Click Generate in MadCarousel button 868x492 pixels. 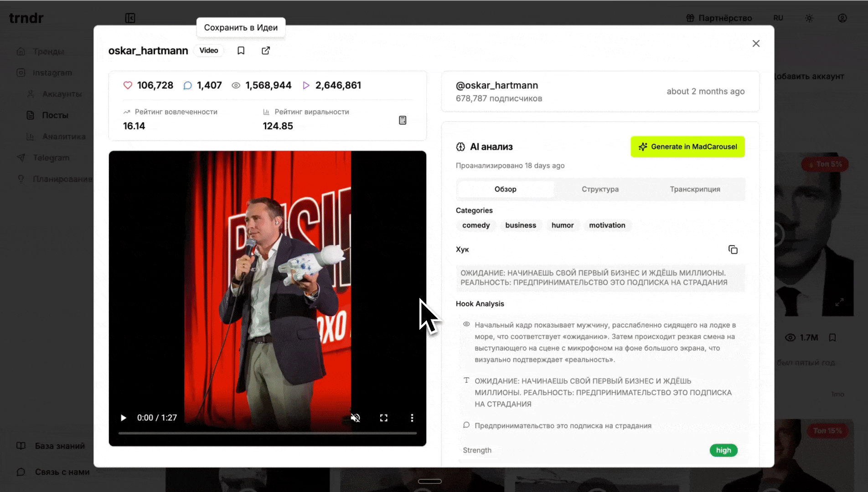pyautogui.click(x=687, y=147)
